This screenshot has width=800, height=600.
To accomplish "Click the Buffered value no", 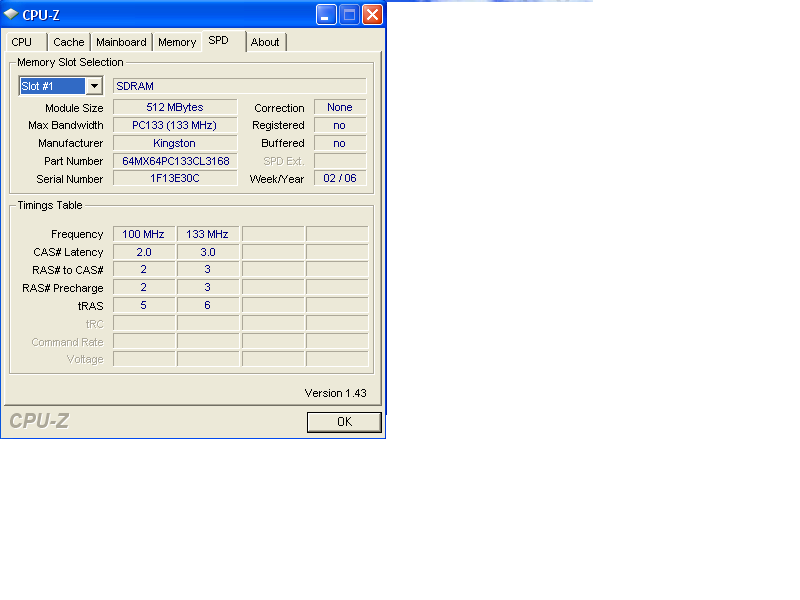I will tap(340, 143).
